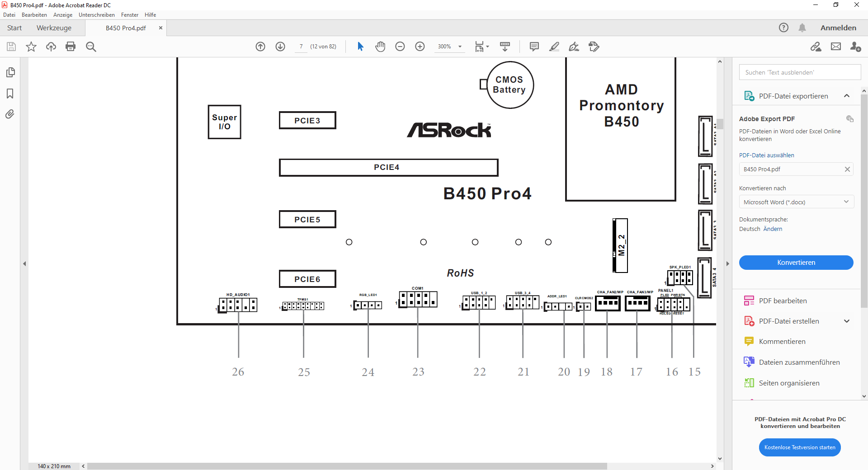Open the 300% zoom level dropdown

click(x=460, y=47)
